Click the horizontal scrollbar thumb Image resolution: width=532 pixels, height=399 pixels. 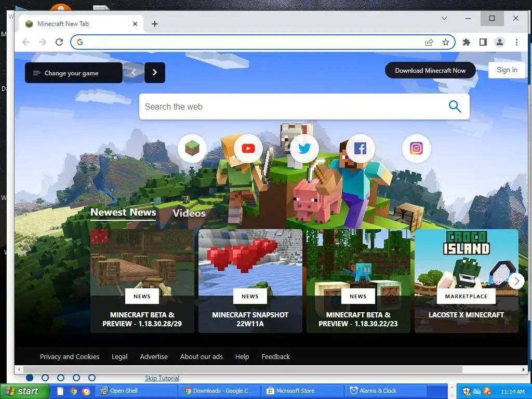click(x=243, y=369)
